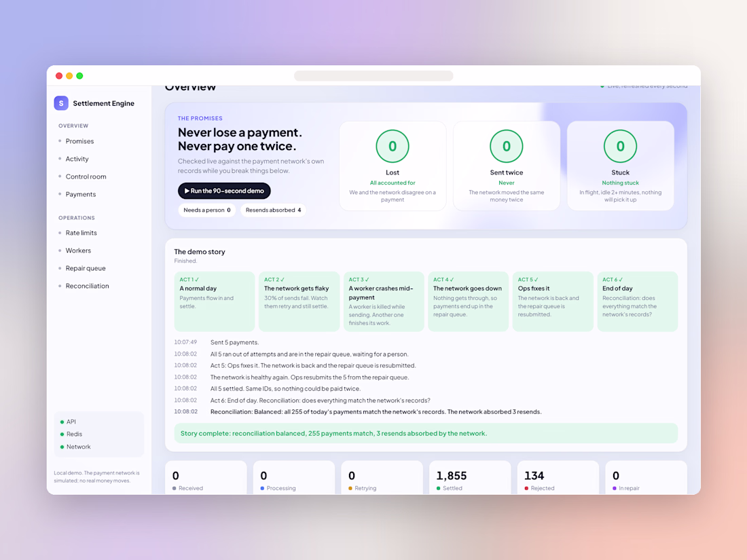Open the Received count card
This screenshot has height=560, width=747.
point(206,477)
